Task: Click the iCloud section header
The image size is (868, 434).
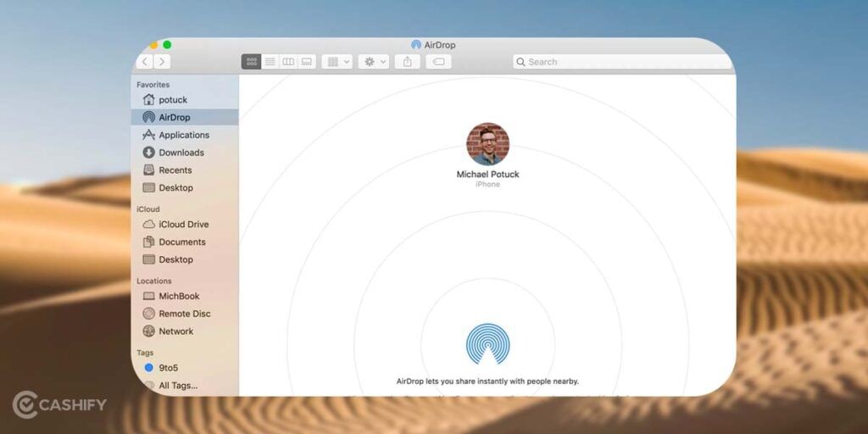Action: click(148, 209)
